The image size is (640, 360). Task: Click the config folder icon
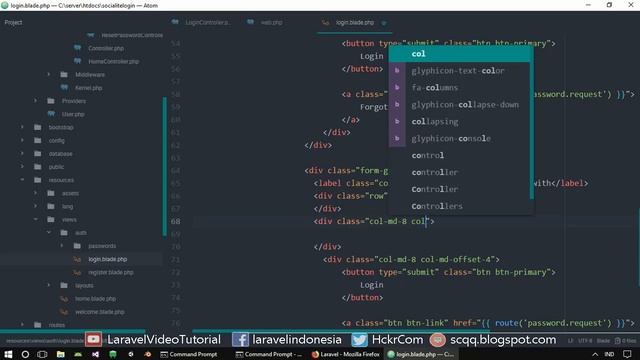(x=38, y=140)
